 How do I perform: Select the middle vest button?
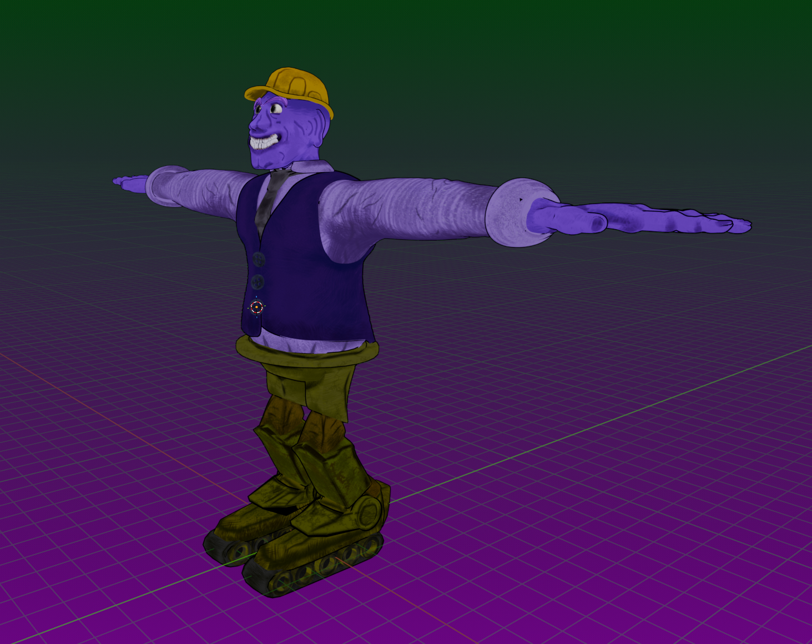point(258,281)
